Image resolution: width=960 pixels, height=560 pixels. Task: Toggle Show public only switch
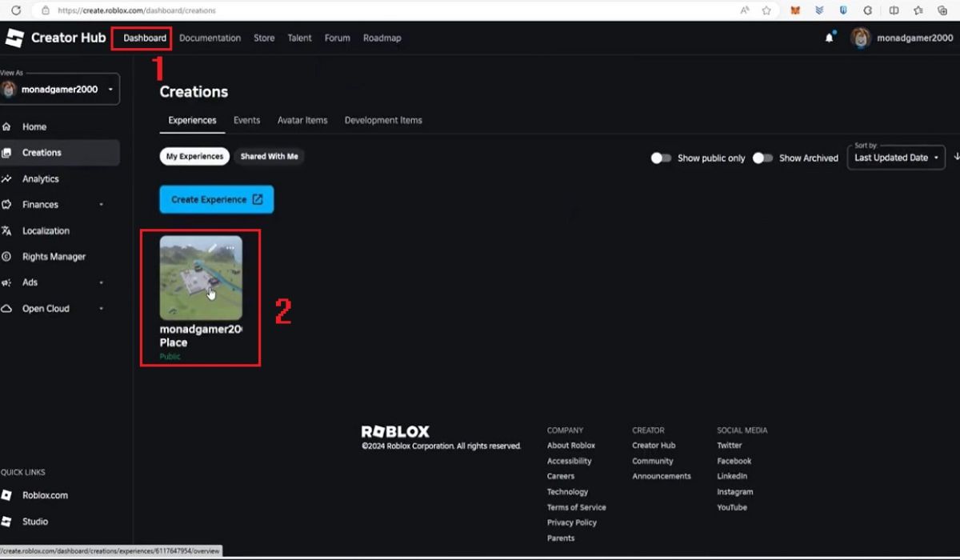661,158
